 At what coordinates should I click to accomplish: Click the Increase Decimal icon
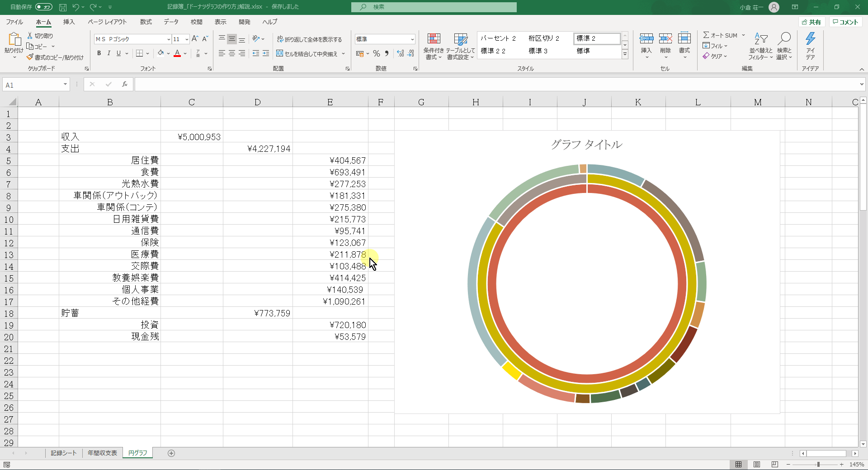[x=401, y=53]
